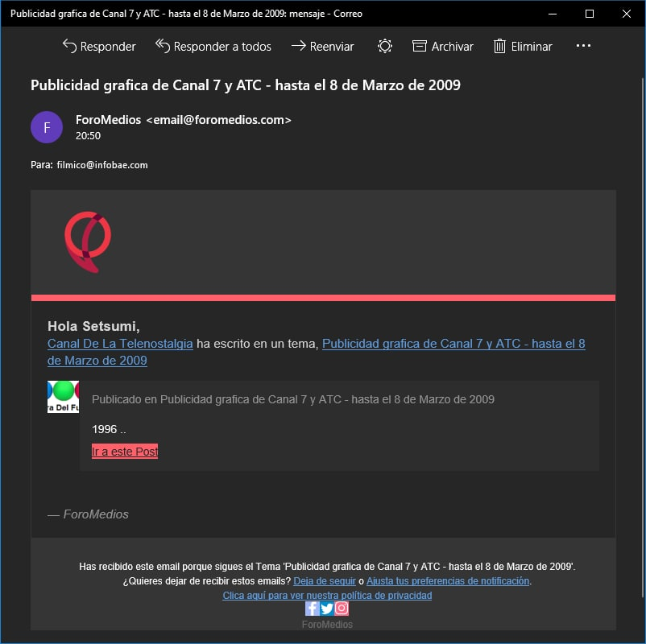The image size is (646, 644).
Task: Click the Facebook icon
Action: tap(312, 608)
